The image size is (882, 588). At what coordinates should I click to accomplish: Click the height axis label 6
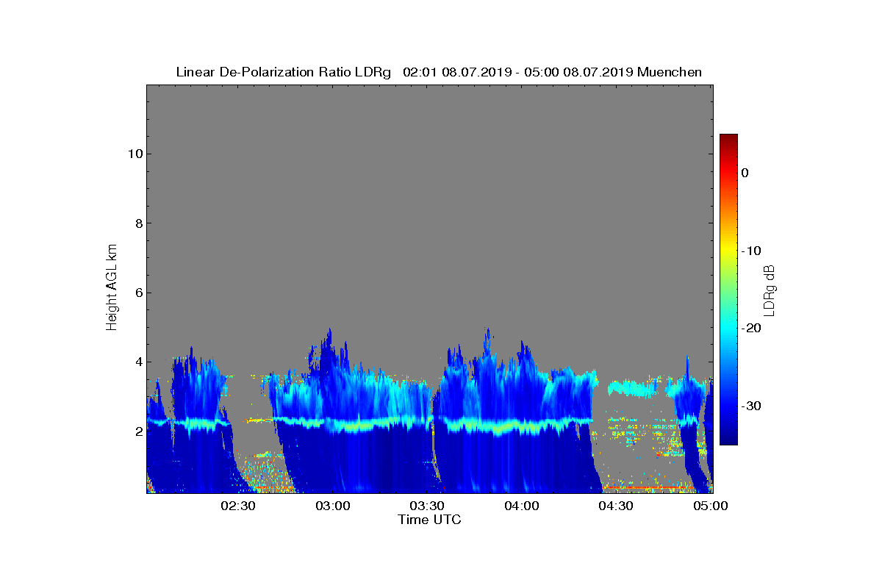pyautogui.click(x=138, y=293)
